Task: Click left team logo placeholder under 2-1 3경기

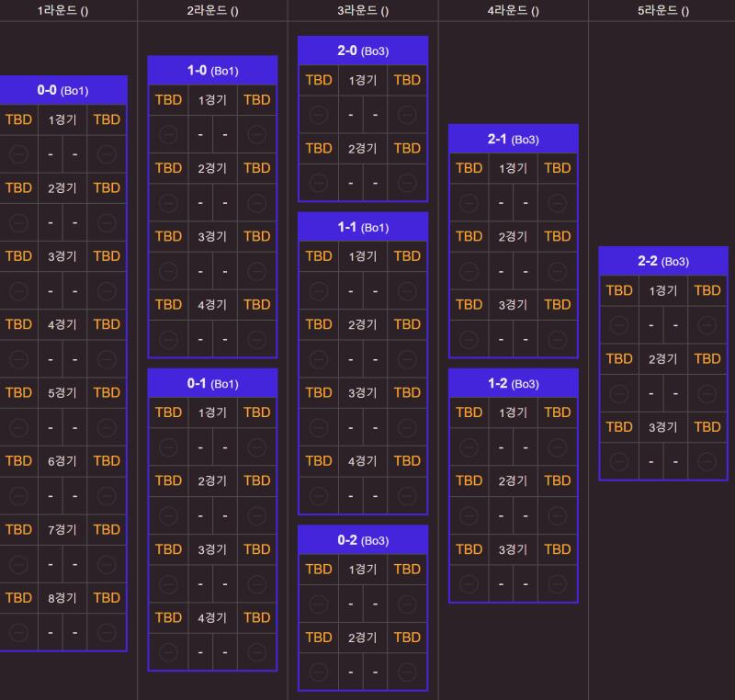Action: [x=469, y=339]
